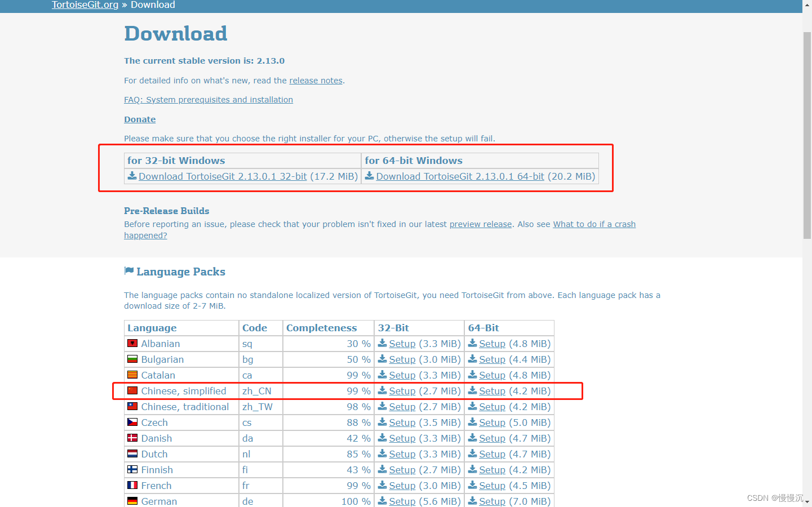Click download icon for Czech 32-bit setup
The width and height of the screenshot is (812, 507).
point(383,422)
